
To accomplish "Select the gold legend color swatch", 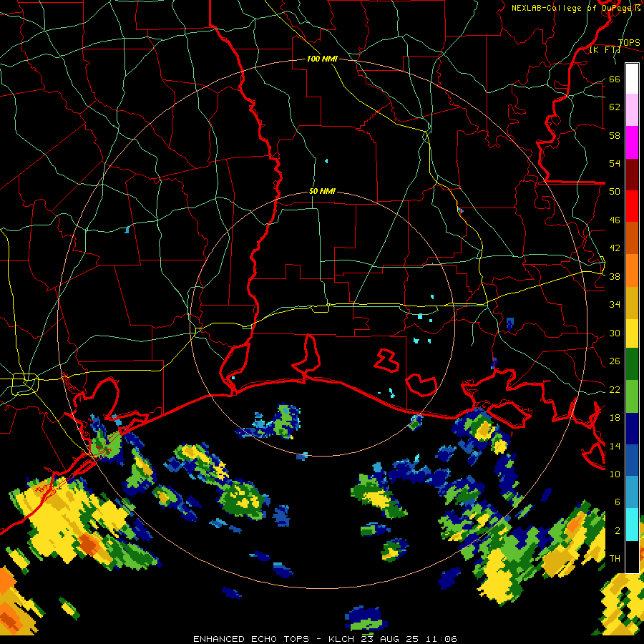I will 632,303.
